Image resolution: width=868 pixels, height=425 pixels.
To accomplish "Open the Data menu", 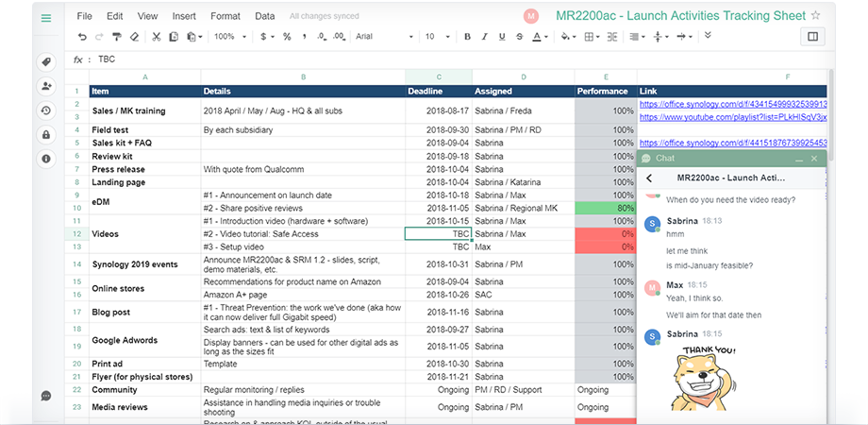I will coord(264,16).
